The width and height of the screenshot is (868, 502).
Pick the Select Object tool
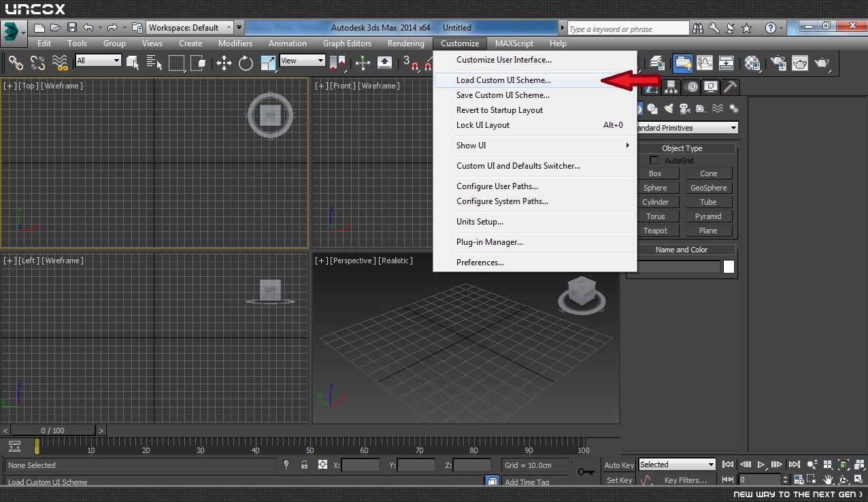pyautogui.click(x=133, y=63)
